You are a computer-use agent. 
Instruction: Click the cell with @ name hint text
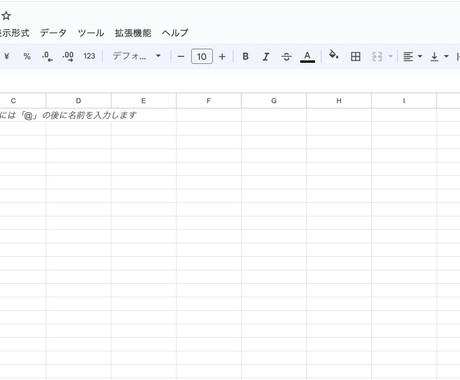pos(68,115)
